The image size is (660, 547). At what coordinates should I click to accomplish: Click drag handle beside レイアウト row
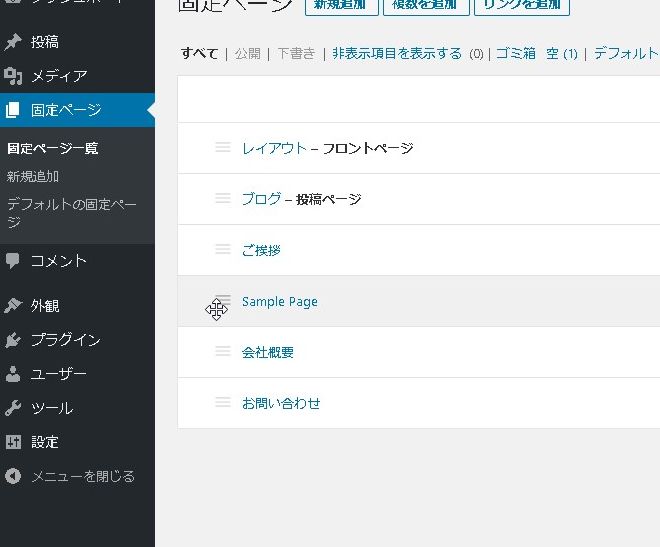223,148
